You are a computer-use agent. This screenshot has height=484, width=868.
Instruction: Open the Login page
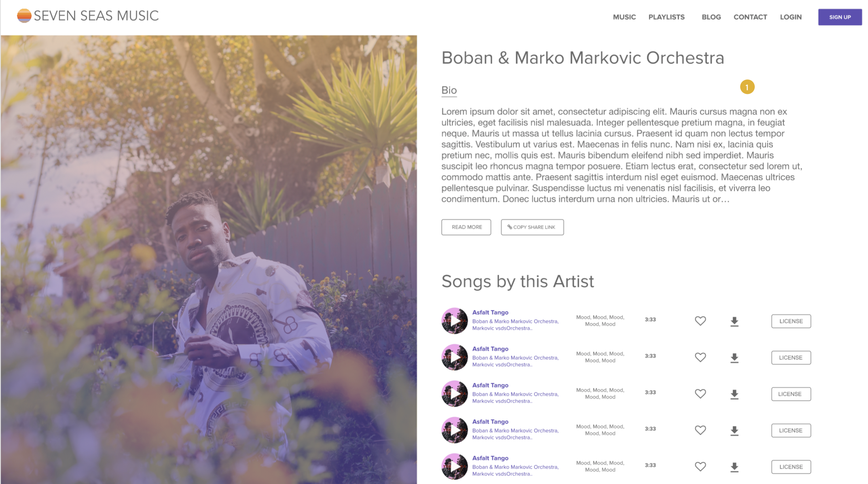[791, 17]
